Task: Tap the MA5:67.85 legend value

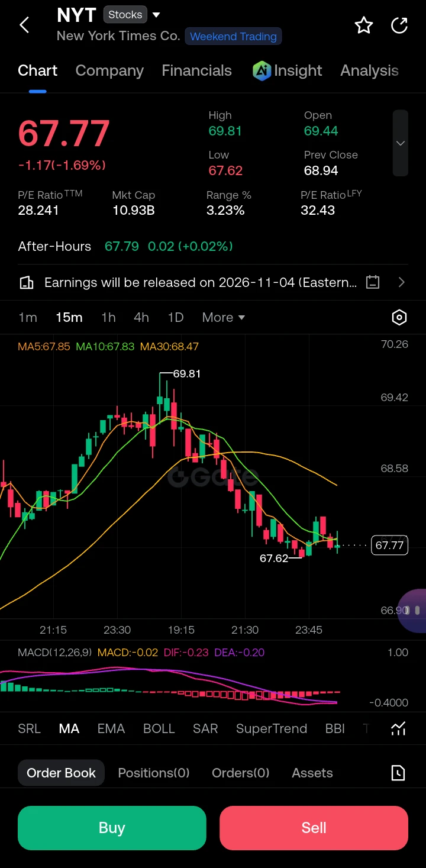Action: [44, 346]
